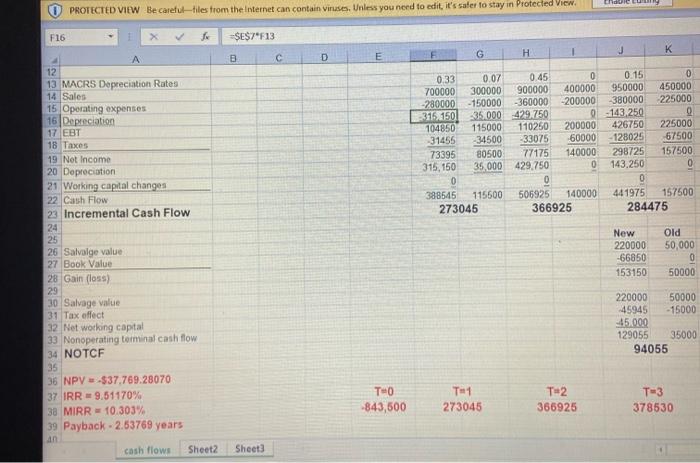Click the NPV = -$37,769.28070 cell
The width and height of the screenshot is (700, 463).
pos(117,380)
